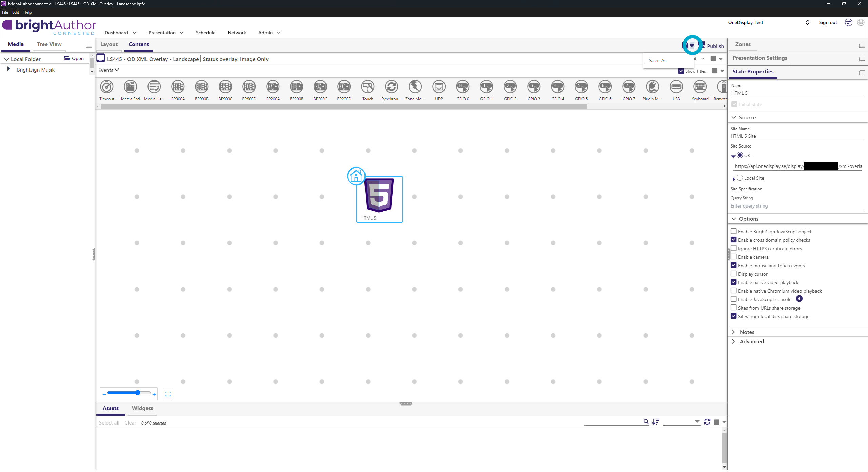Select the Synchronize event icon

coord(391,87)
